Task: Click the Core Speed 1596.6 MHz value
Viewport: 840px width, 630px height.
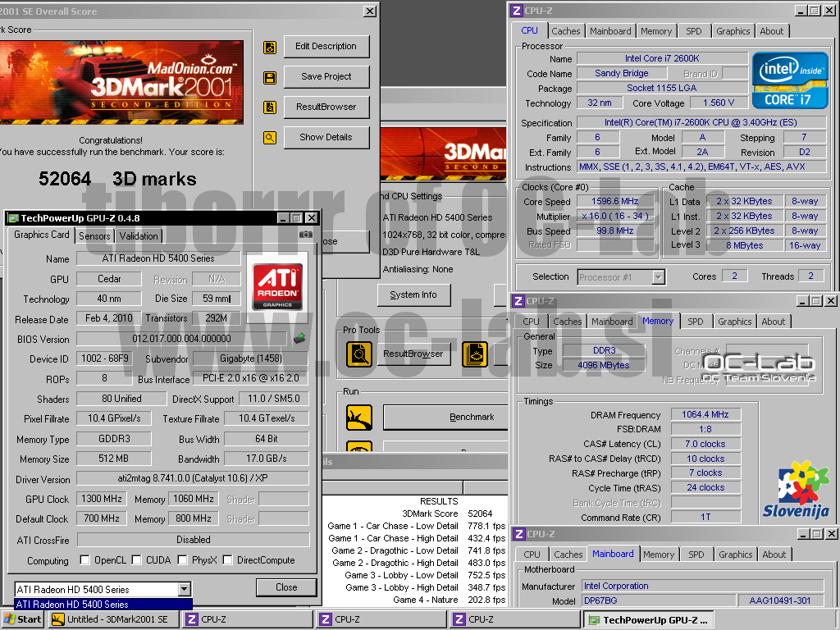Action: (615, 202)
